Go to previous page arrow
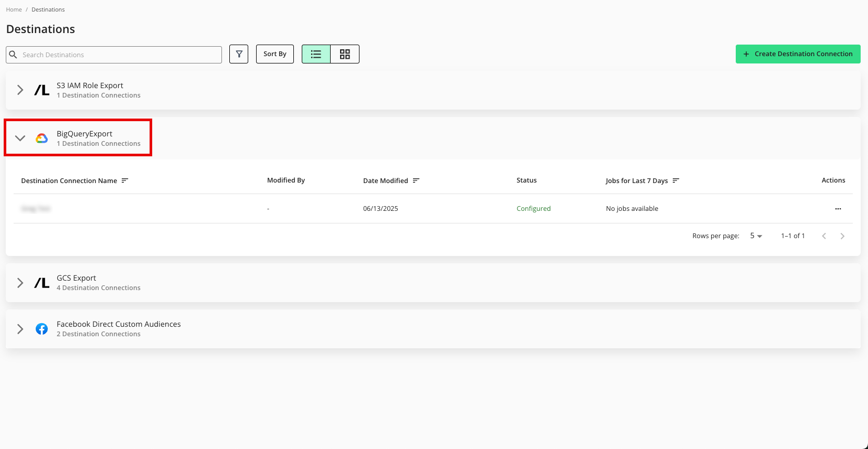The image size is (868, 449). coord(824,236)
